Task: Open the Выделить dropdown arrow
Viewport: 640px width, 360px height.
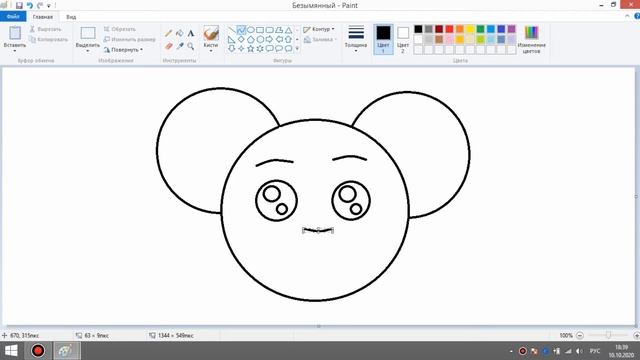Action: tap(88, 51)
